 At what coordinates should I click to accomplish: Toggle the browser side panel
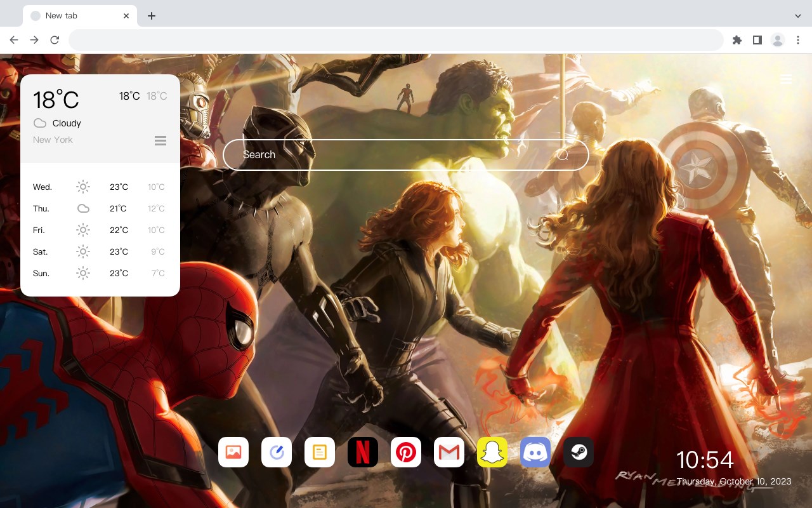pyautogui.click(x=757, y=40)
